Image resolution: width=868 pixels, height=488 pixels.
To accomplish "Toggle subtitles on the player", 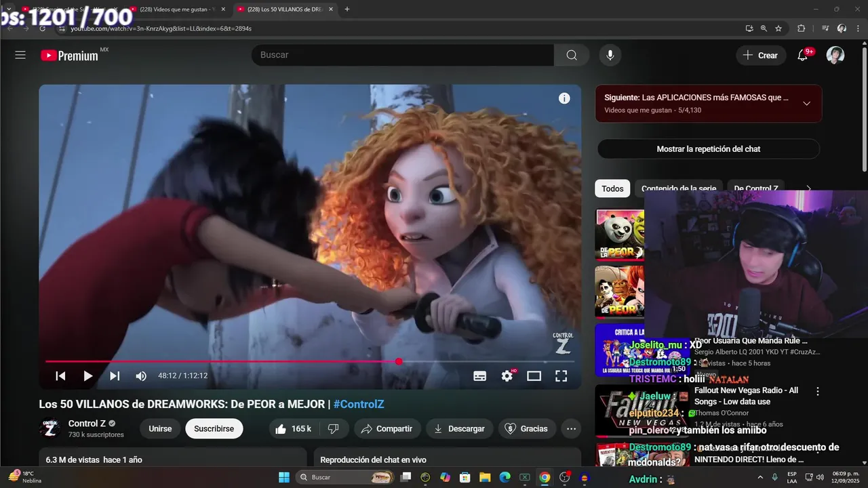I will (x=480, y=375).
